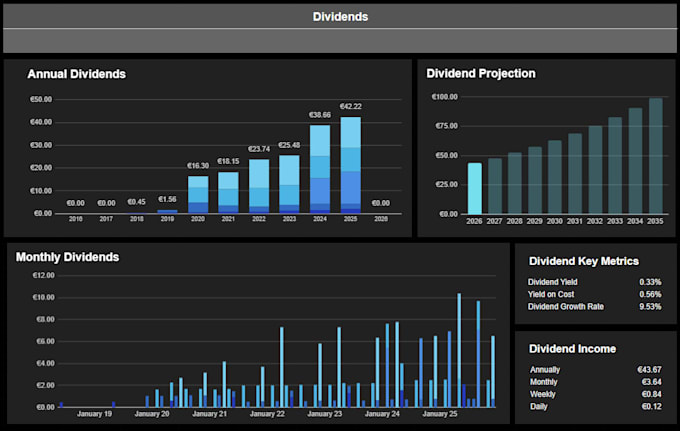Viewport: 680px width, 431px height.
Task: Click the January 24 axis label
Action: (382, 414)
